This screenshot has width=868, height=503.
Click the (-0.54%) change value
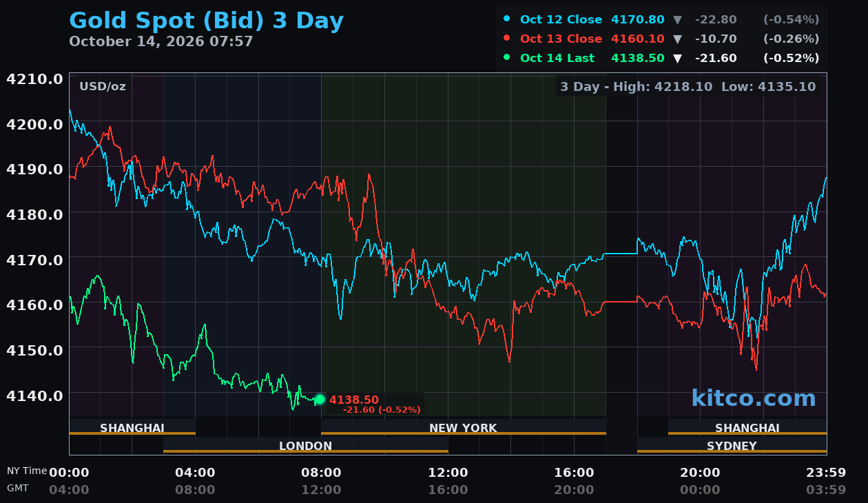[x=791, y=19]
